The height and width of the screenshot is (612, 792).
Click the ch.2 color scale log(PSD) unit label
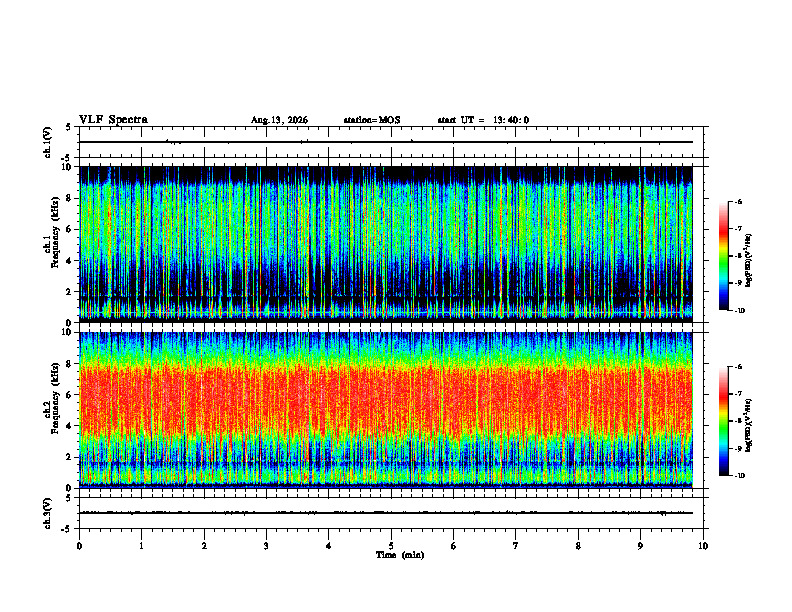click(x=749, y=425)
